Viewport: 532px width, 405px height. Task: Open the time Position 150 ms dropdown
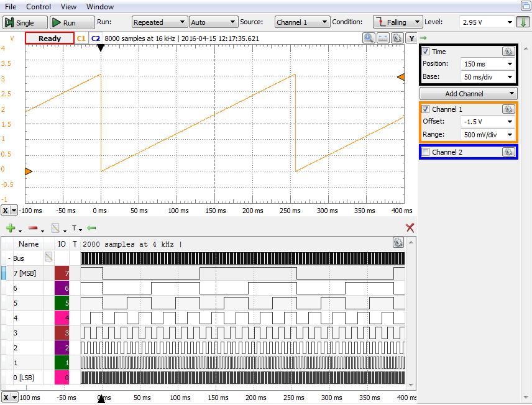pos(488,64)
